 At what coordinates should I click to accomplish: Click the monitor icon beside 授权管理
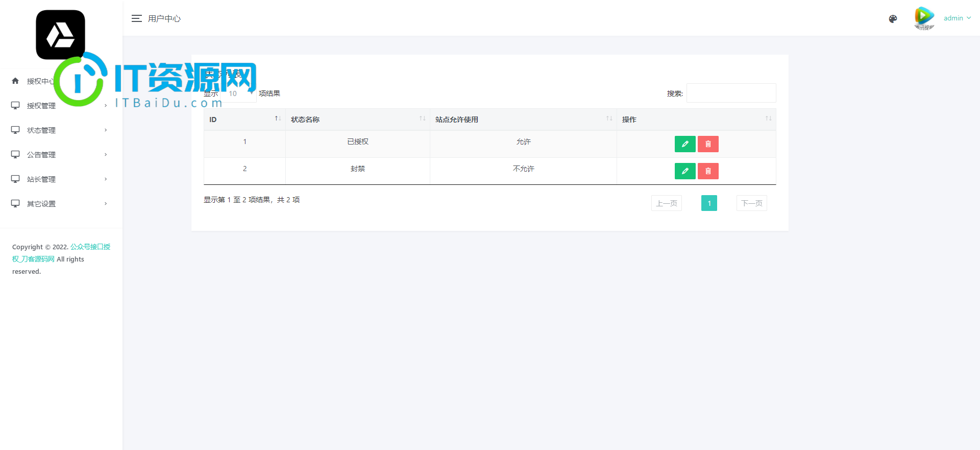point(15,105)
